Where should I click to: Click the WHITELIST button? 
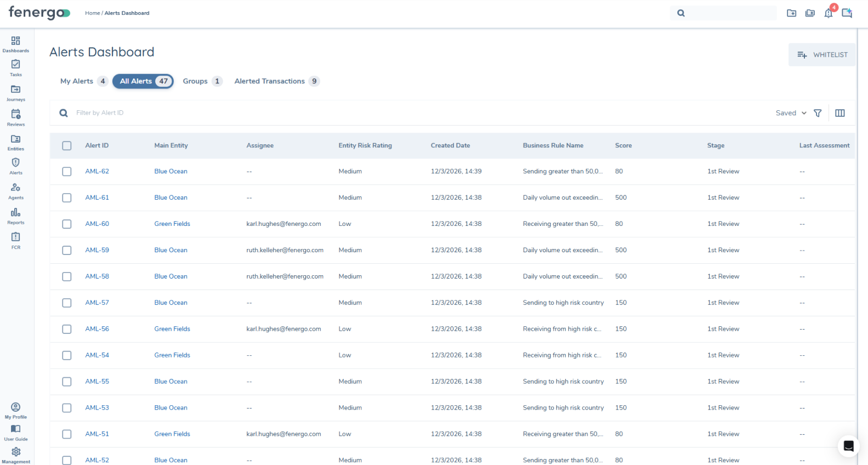click(x=821, y=55)
